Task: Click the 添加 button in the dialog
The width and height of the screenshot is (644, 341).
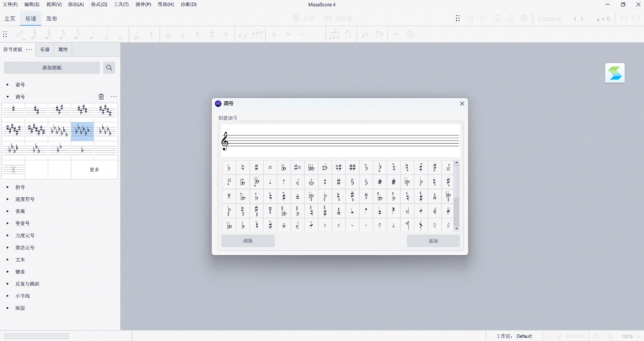Action: pos(433,241)
